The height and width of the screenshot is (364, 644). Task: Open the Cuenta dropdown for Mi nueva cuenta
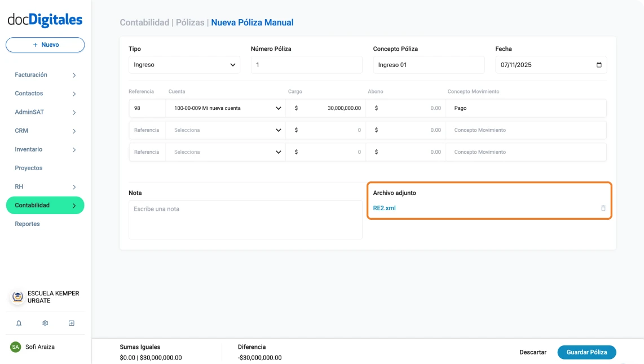click(x=226, y=108)
